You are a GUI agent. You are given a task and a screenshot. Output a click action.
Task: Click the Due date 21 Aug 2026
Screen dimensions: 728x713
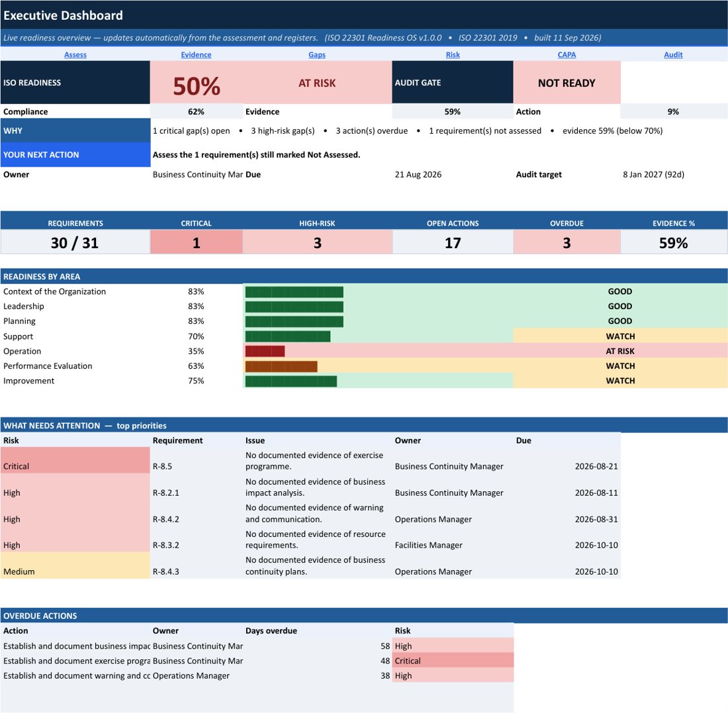pos(418,175)
